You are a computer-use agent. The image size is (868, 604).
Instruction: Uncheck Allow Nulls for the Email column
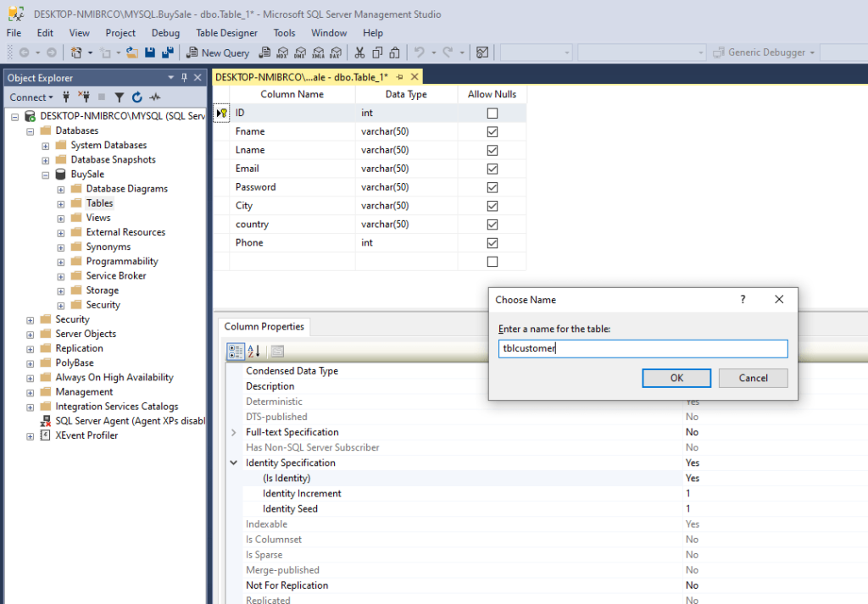492,169
